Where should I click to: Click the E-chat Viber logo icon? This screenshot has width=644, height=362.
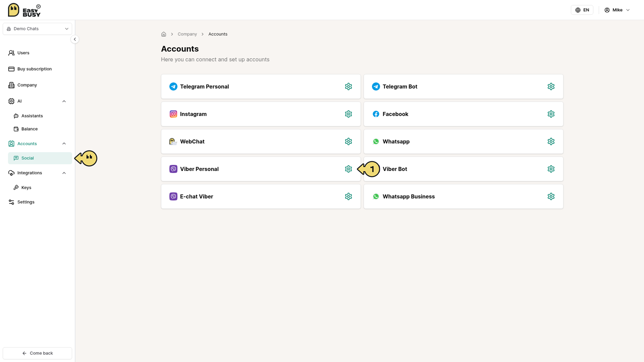point(173,196)
